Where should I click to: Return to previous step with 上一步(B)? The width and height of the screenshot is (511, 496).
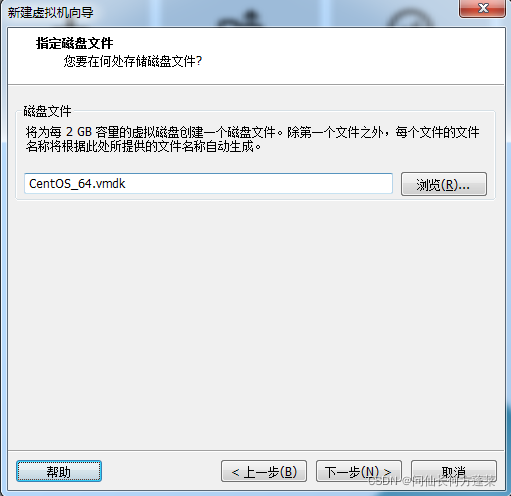(x=264, y=471)
